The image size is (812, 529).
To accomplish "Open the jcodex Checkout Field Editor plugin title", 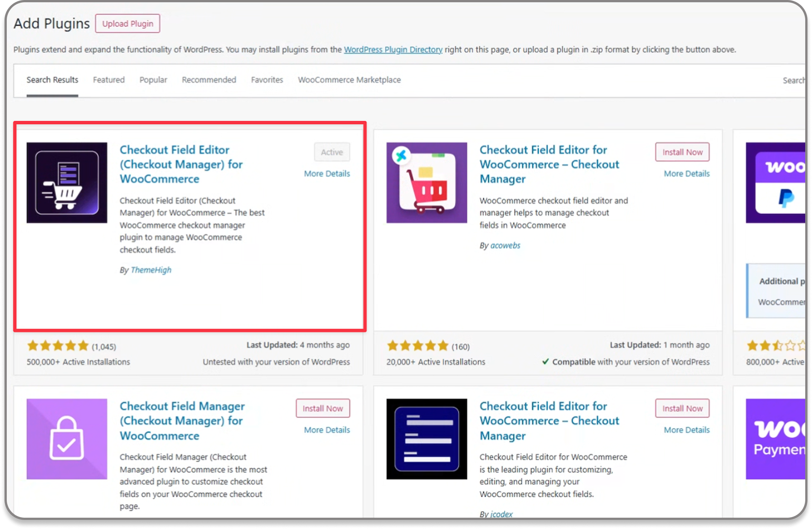I will tap(549, 421).
